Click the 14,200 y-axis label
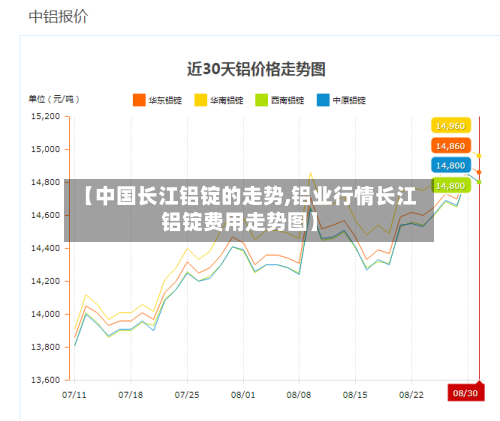 pyautogui.click(x=46, y=281)
